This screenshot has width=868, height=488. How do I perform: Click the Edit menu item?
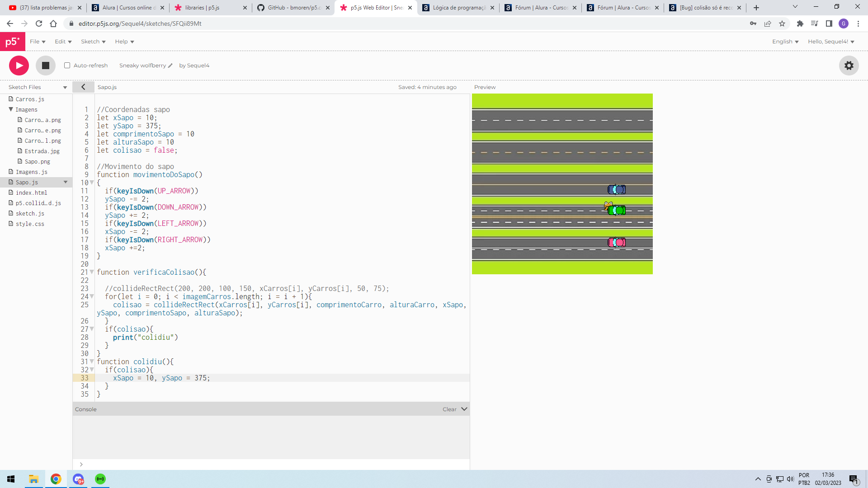pos(60,42)
